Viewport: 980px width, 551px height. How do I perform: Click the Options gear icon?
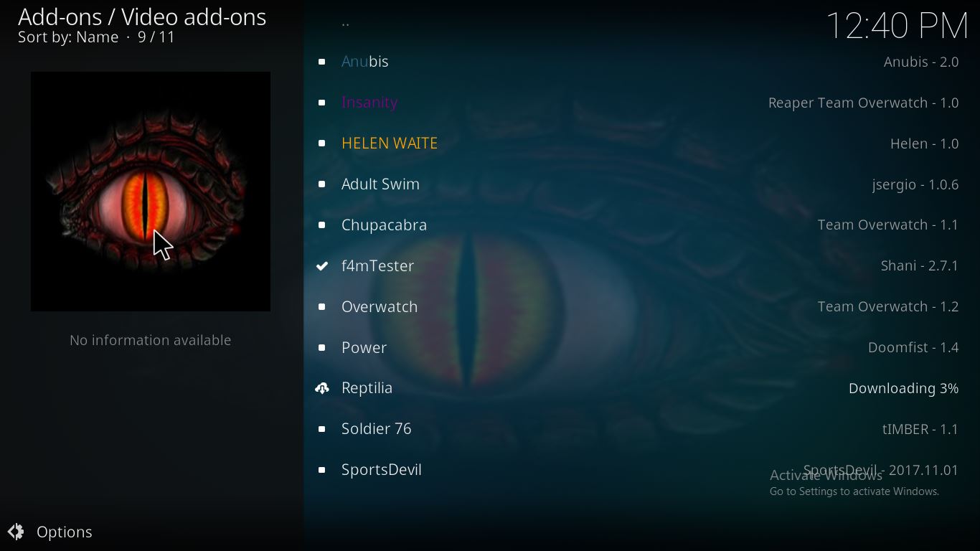click(16, 532)
